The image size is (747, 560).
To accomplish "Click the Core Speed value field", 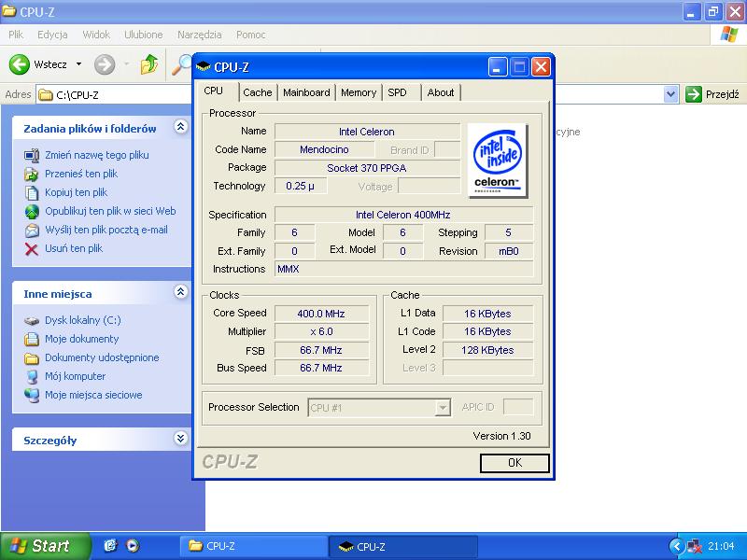I will pyautogui.click(x=321, y=314).
